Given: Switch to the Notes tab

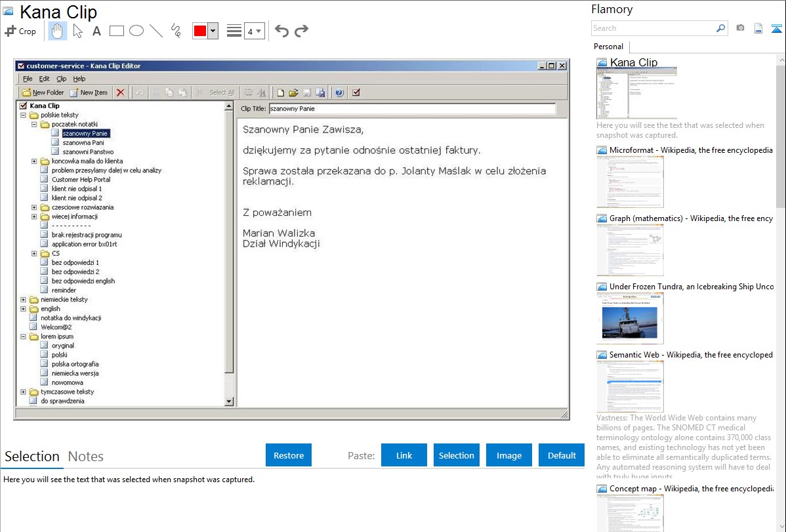Looking at the screenshot, I should (x=85, y=457).
